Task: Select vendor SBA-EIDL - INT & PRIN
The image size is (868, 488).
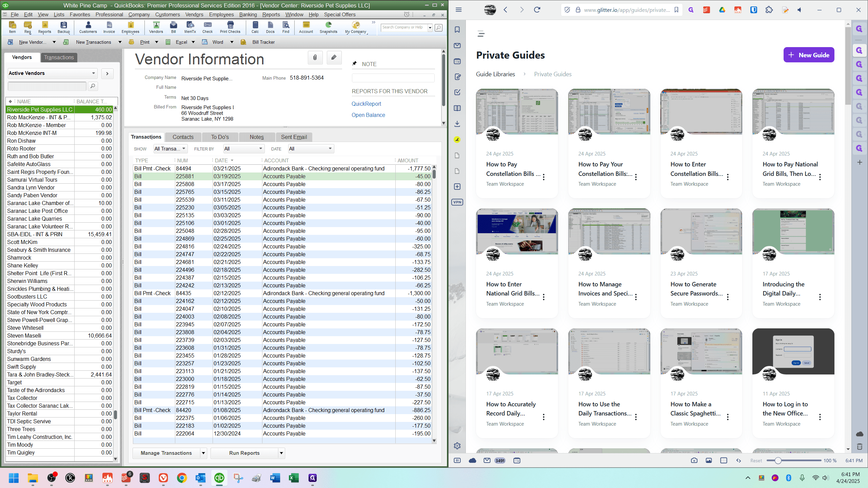Action: 59,235
